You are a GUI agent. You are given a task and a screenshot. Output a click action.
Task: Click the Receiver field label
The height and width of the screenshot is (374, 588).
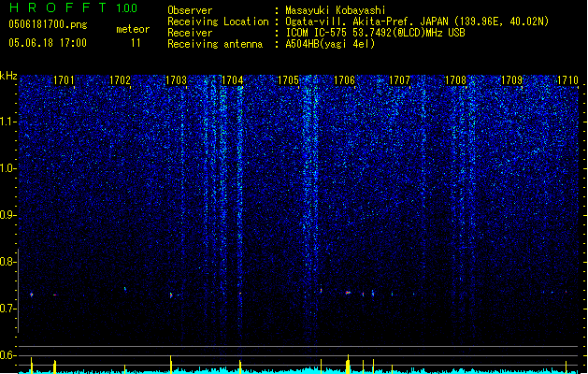(190, 33)
